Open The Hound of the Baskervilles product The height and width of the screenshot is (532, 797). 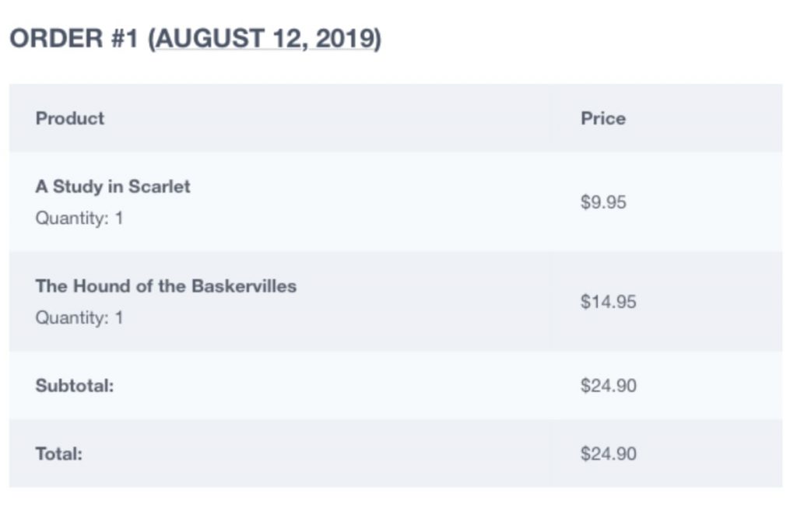pos(166,286)
